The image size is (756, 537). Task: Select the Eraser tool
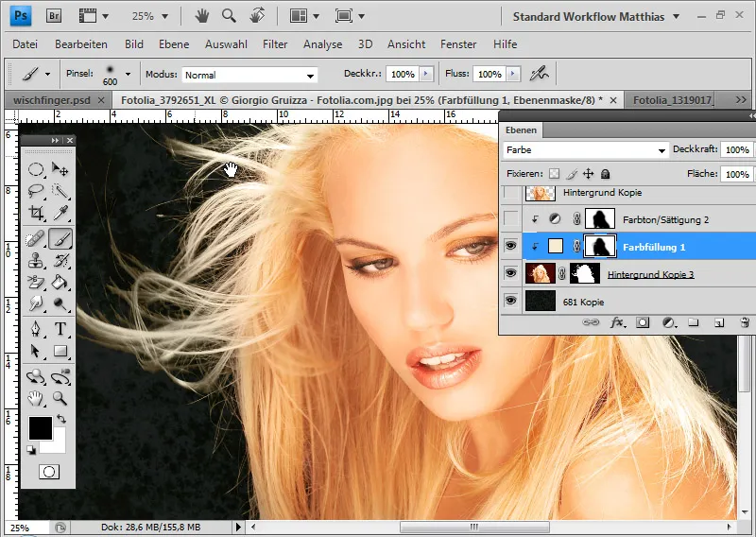click(x=36, y=282)
